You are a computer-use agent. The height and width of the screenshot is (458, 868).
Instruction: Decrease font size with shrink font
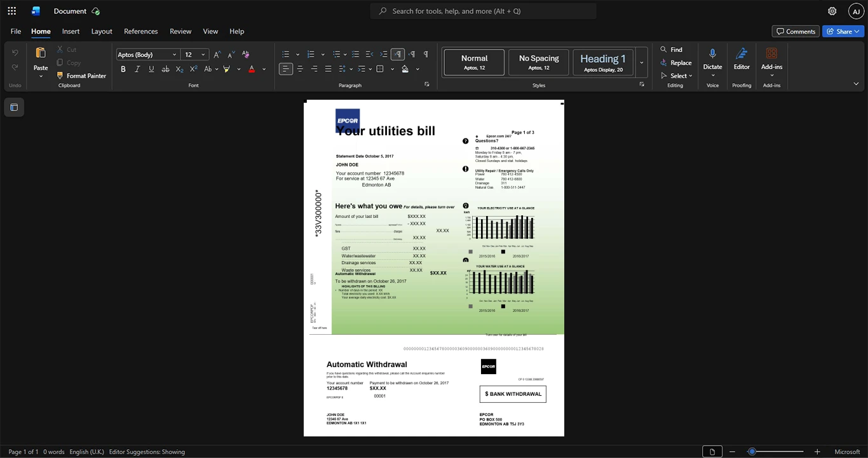click(231, 55)
